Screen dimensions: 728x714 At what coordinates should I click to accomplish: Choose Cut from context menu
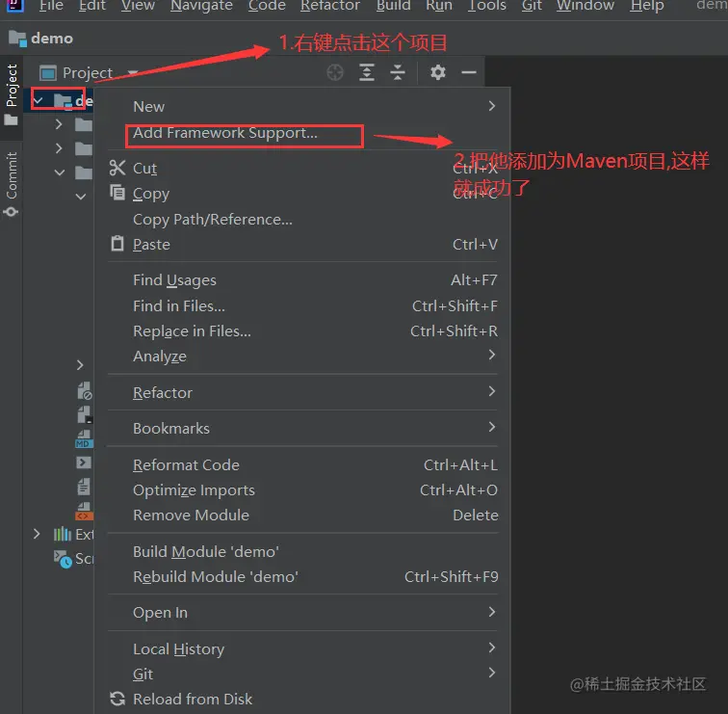pyautogui.click(x=302, y=168)
